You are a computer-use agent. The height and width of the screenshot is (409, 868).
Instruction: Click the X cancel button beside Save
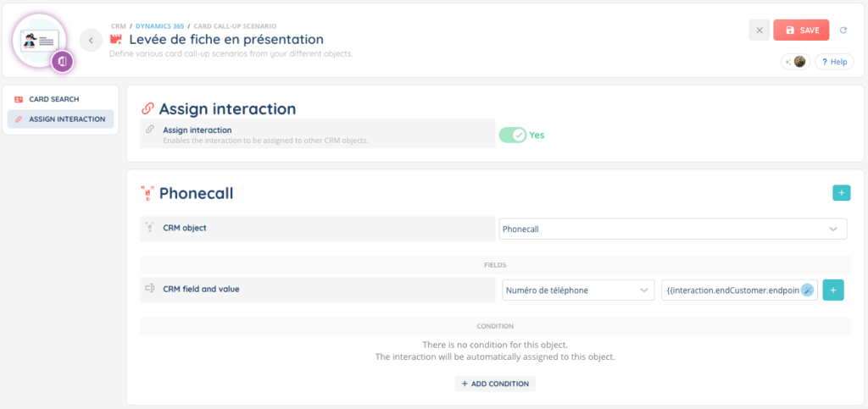[x=759, y=30]
